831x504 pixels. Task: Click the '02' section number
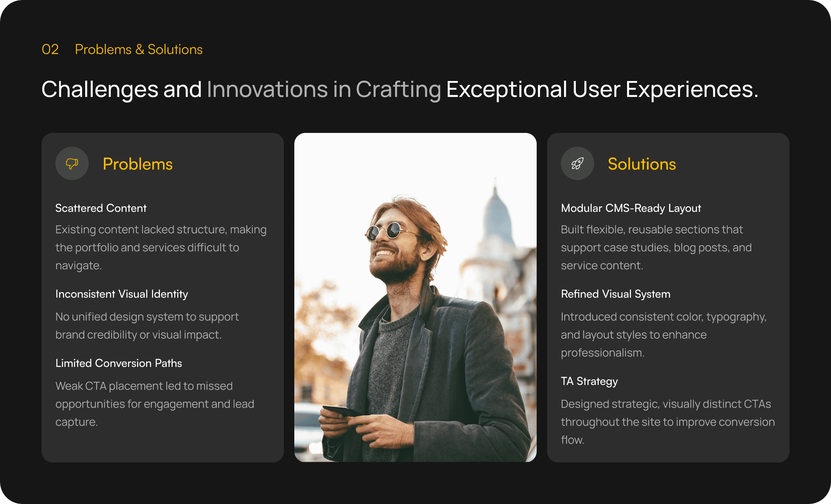point(50,49)
